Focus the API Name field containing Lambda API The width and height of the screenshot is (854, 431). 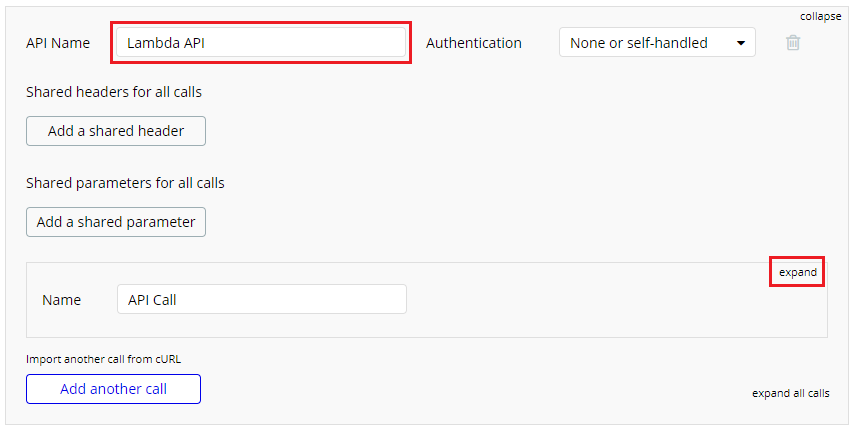tap(261, 43)
